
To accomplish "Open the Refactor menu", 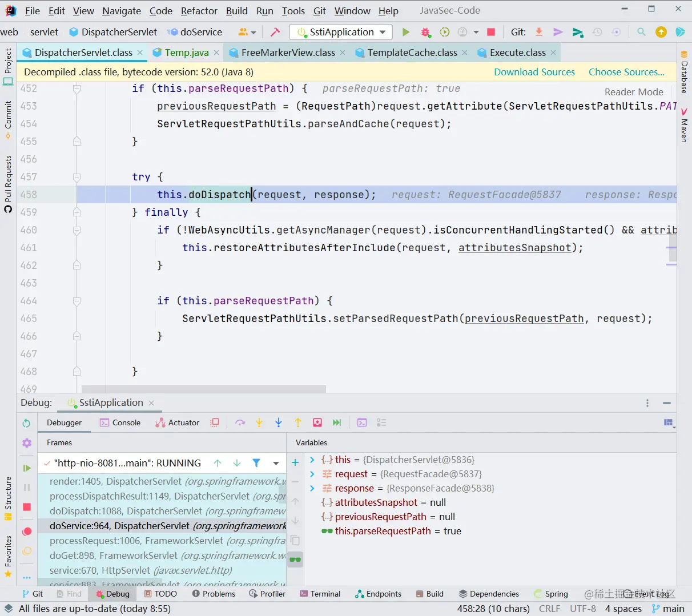I will point(199,11).
